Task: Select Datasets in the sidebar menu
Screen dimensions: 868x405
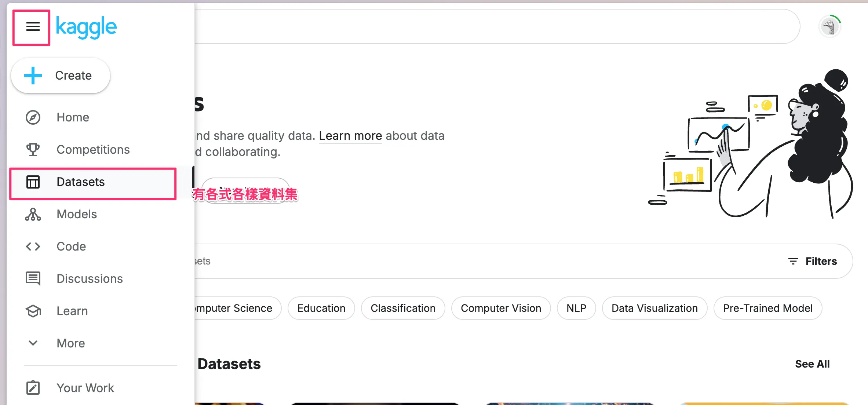Action: (x=81, y=182)
